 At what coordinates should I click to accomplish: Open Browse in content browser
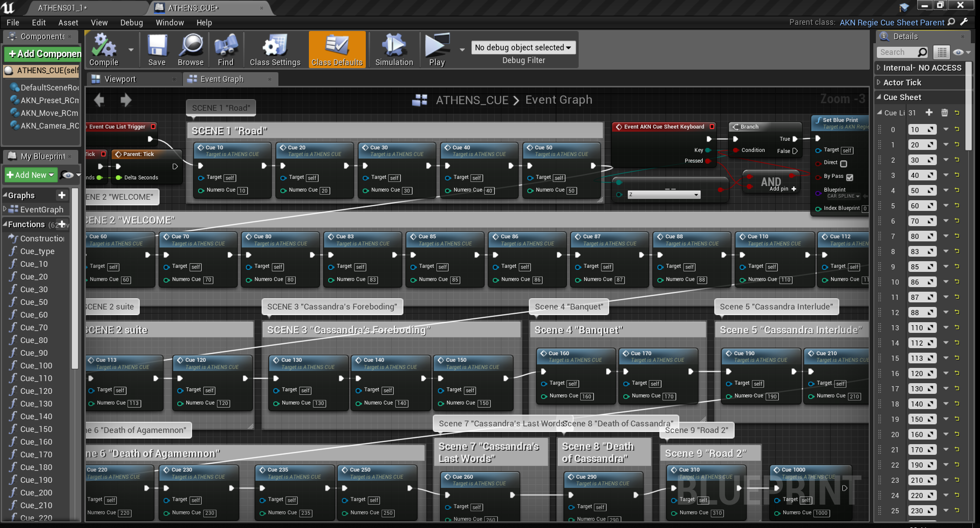coord(191,50)
